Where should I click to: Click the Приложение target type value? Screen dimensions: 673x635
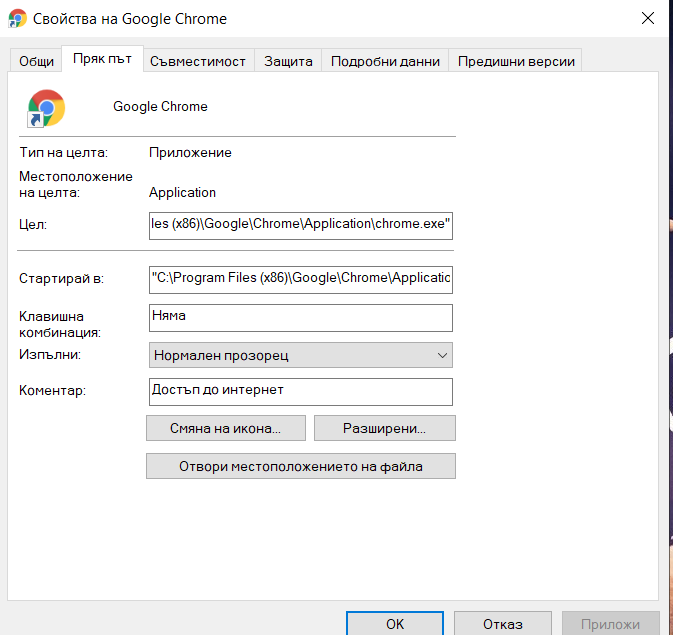point(190,152)
